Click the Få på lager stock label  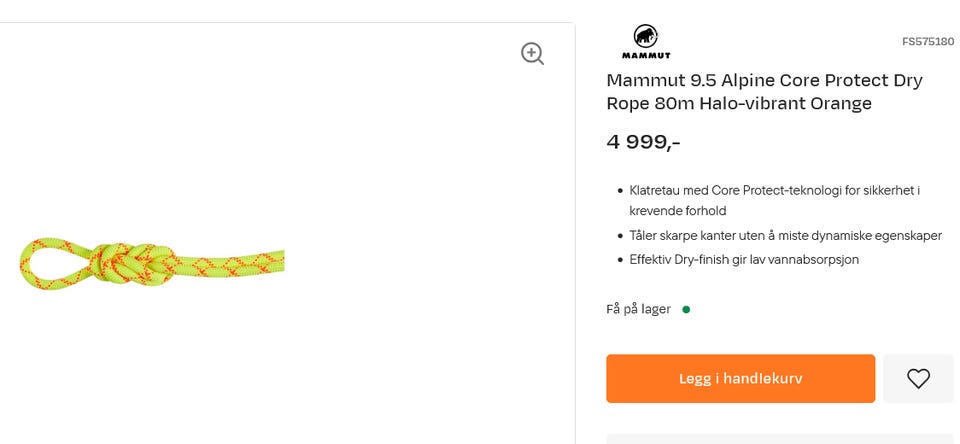638,310
